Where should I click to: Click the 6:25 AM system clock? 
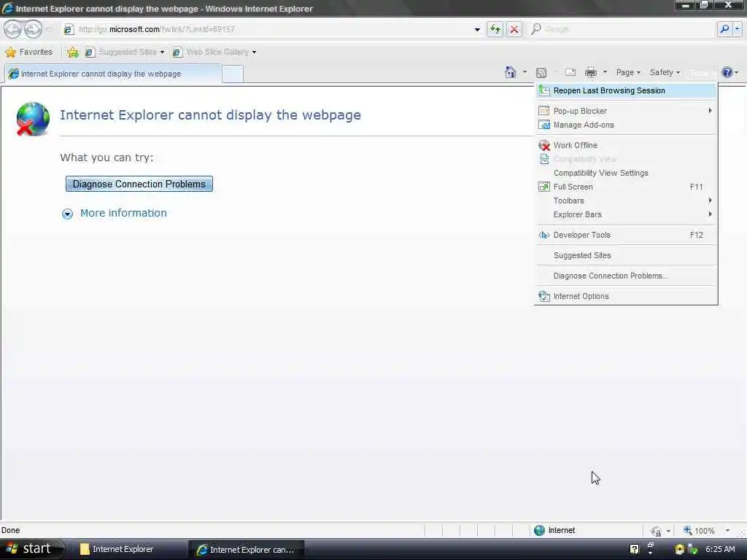tap(720, 549)
